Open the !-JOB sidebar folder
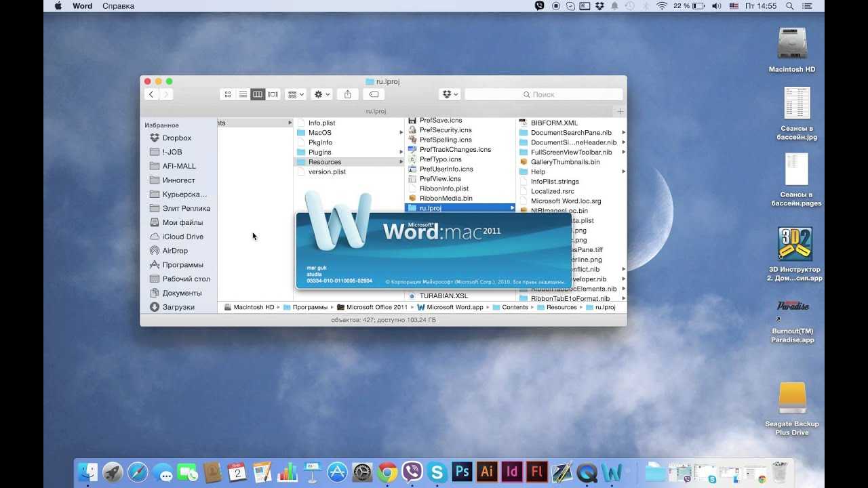The image size is (868, 488). pos(172,152)
